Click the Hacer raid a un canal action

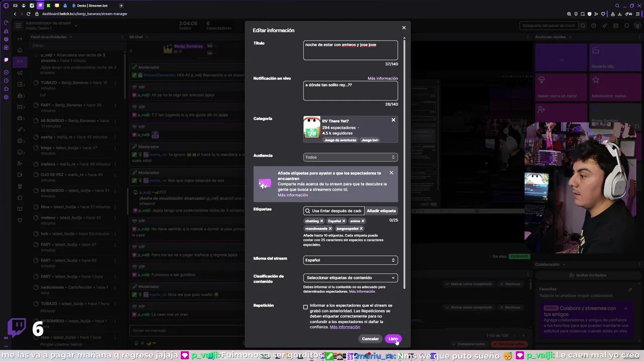pos(560,87)
